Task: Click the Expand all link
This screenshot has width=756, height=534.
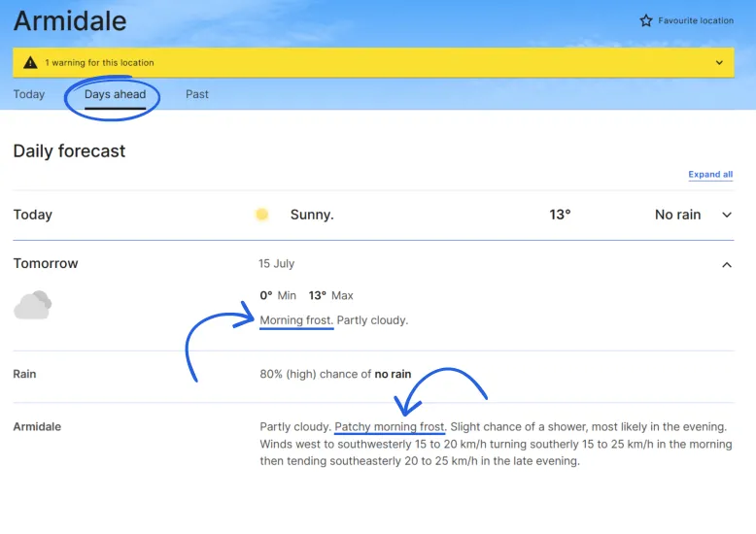Action: tap(710, 175)
